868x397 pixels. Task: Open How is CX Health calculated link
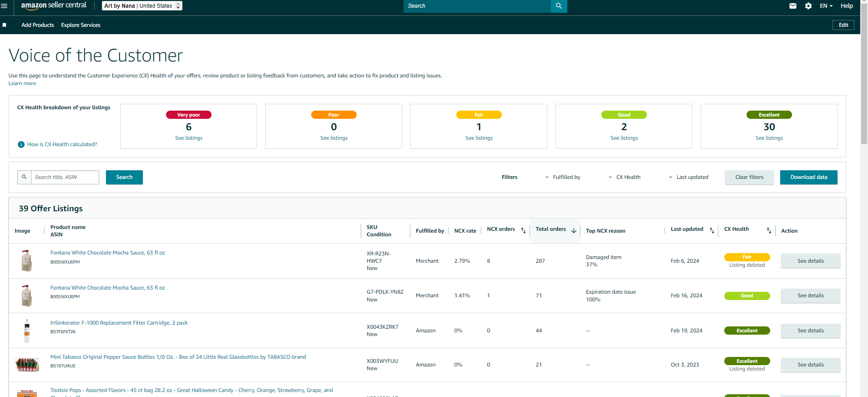[62, 144]
